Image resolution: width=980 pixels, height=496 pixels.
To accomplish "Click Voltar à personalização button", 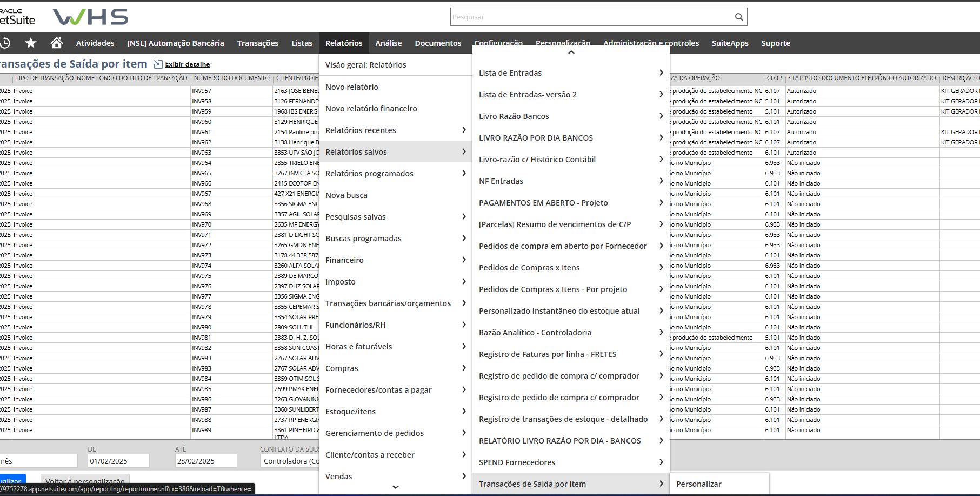I will pyautogui.click(x=85, y=481).
